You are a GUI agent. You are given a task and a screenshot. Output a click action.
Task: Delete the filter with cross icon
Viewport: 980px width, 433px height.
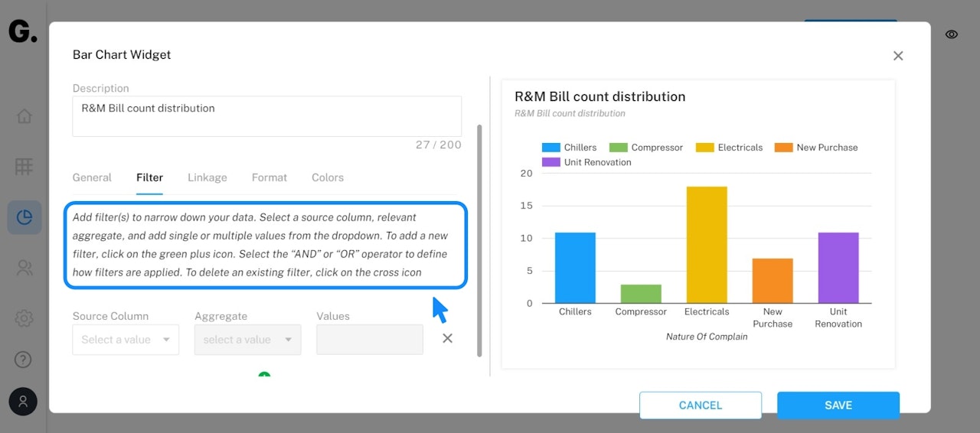[448, 338]
